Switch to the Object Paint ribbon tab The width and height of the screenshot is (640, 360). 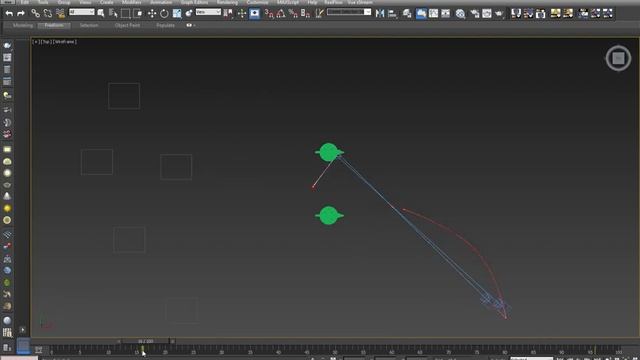pos(127,25)
